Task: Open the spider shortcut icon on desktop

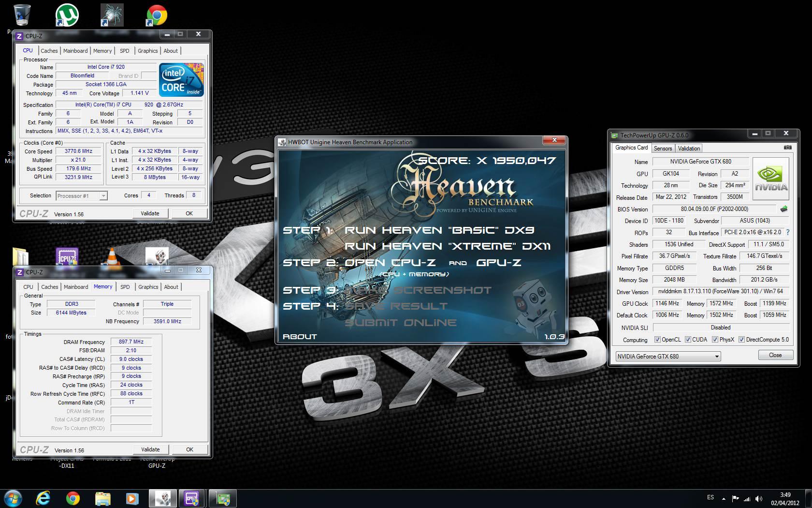Action: [x=112, y=15]
